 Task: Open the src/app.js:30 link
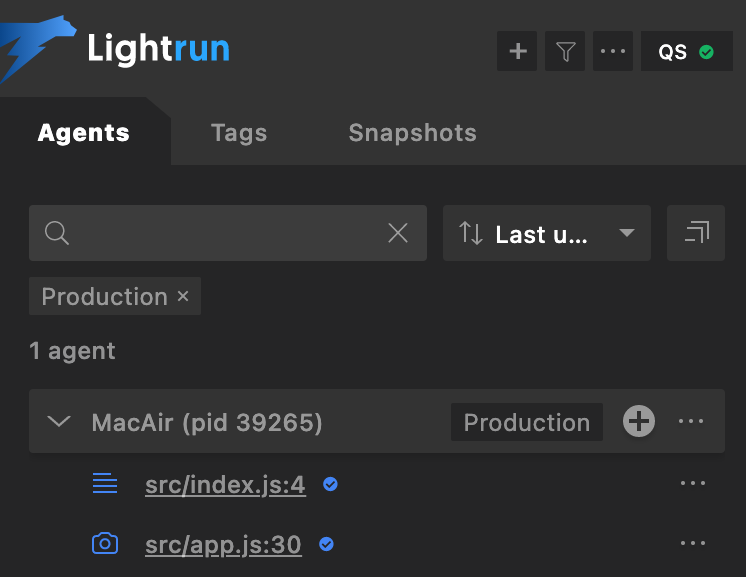coord(223,545)
